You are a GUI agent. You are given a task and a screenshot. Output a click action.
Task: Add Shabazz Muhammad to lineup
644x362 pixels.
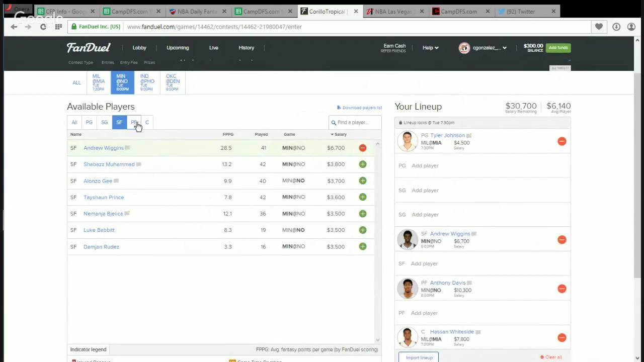pyautogui.click(x=362, y=164)
